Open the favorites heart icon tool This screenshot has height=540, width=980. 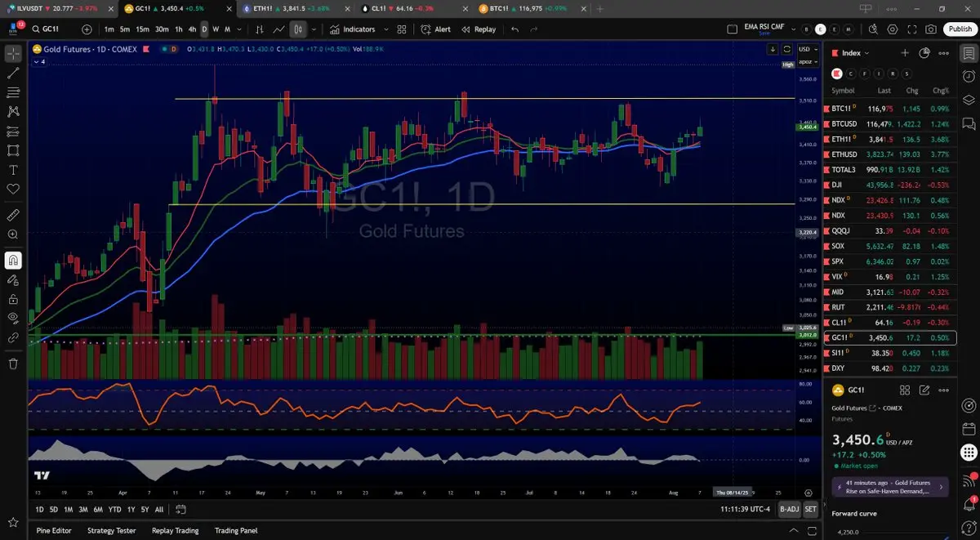[13, 189]
